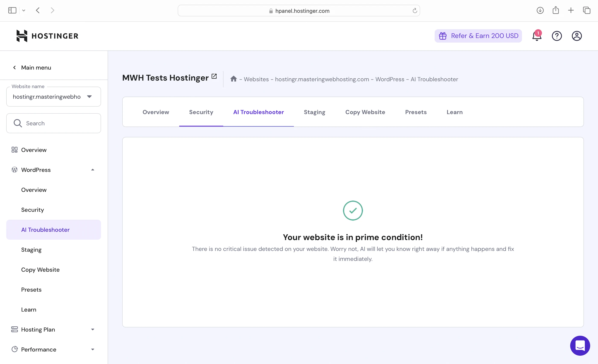Switch to the Copy Website tab

(365, 112)
